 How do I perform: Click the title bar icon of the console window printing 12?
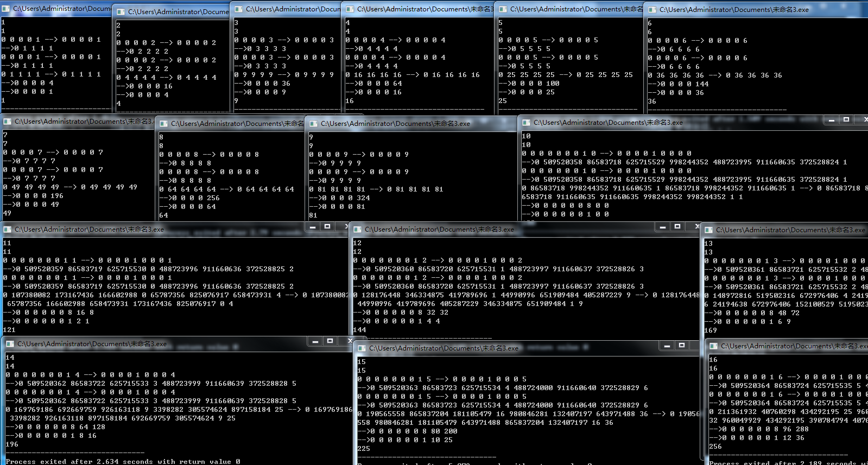tap(358, 230)
